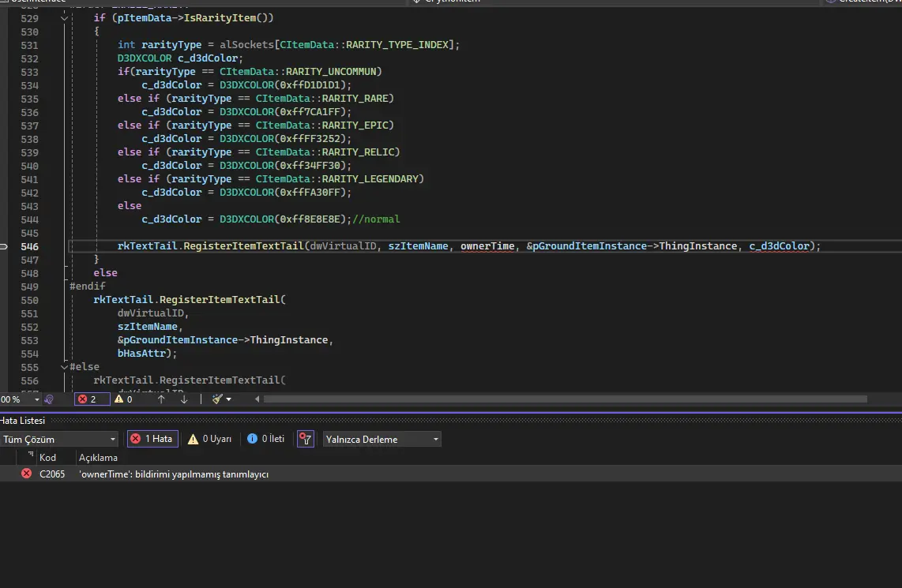Screen dimensions: 902x588
Task: Click the sort category icon column header
Action: pyautogui.click(x=30, y=455)
